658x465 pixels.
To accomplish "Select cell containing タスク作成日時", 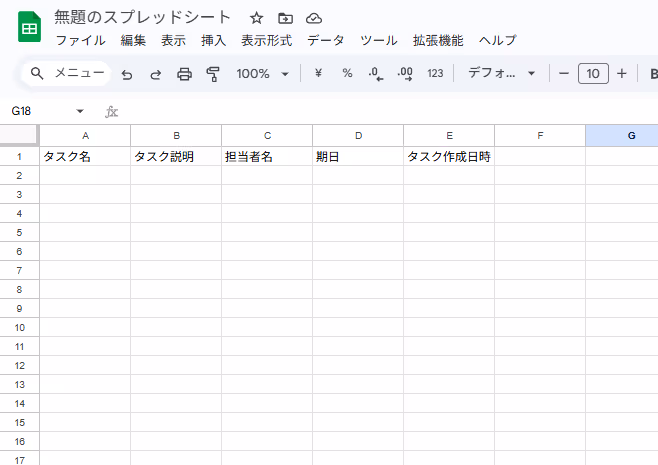I will click(449, 156).
